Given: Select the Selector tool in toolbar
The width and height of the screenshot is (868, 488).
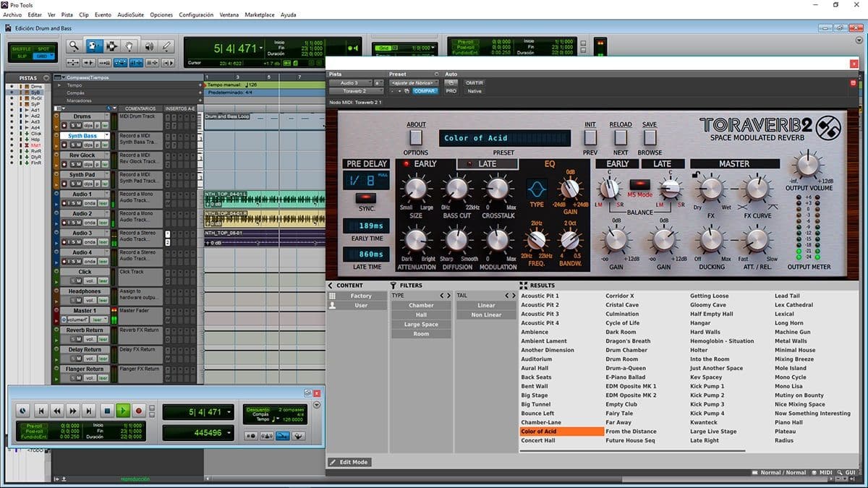Looking at the screenshot, I should pos(112,46).
